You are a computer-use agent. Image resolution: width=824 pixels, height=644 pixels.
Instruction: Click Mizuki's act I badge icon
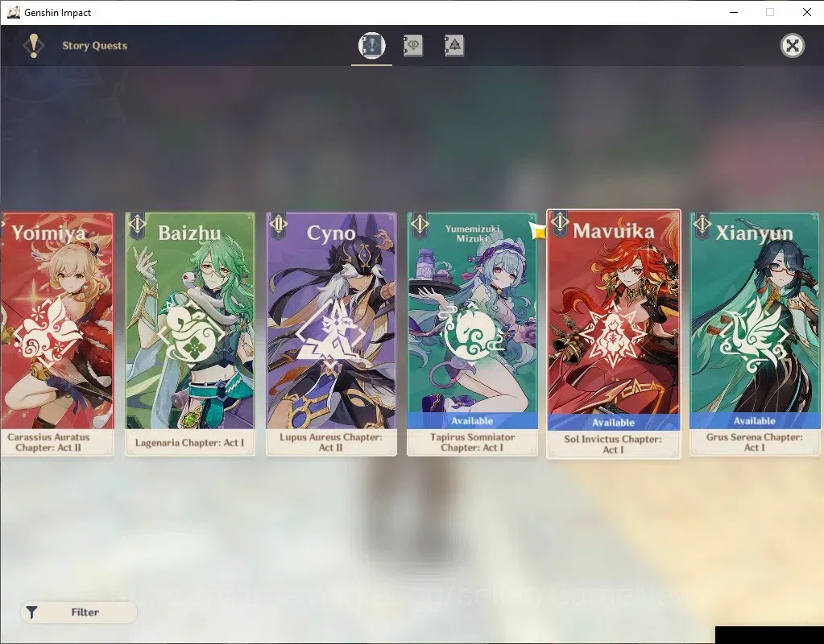pyautogui.click(x=420, y=225)
